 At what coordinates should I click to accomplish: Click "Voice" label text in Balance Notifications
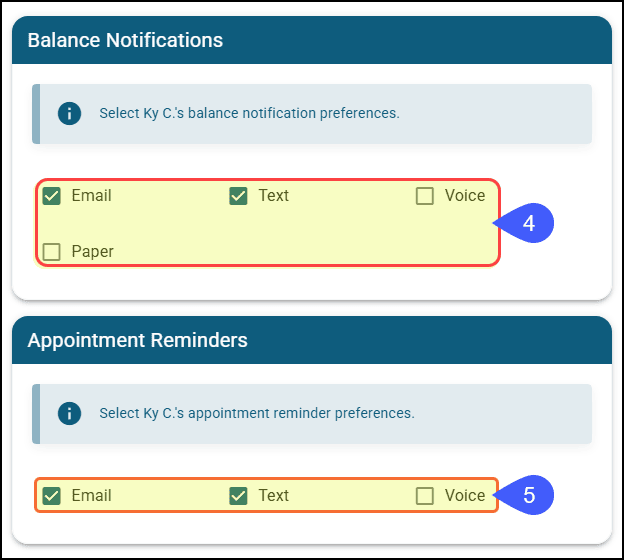click(465, 196)
